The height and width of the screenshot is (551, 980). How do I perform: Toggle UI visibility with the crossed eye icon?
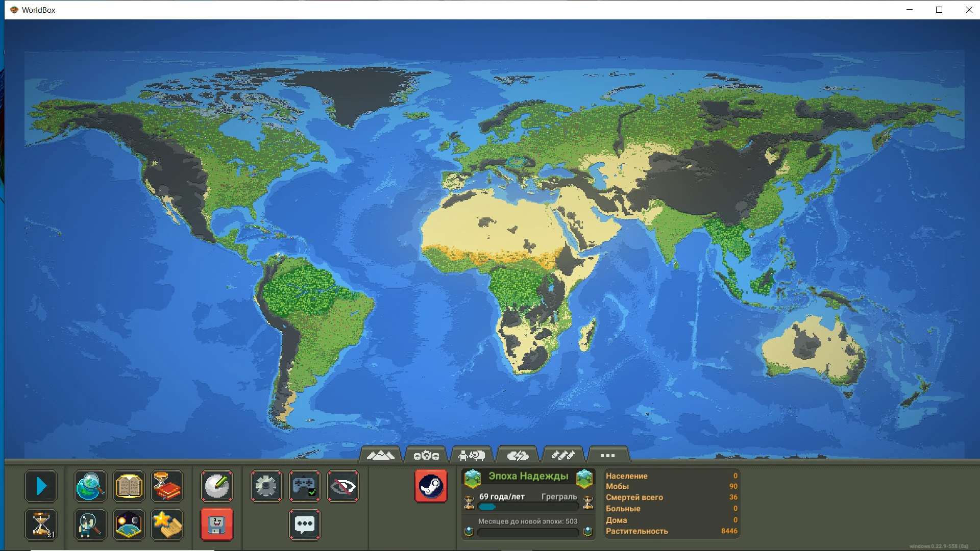pos(343,486)
